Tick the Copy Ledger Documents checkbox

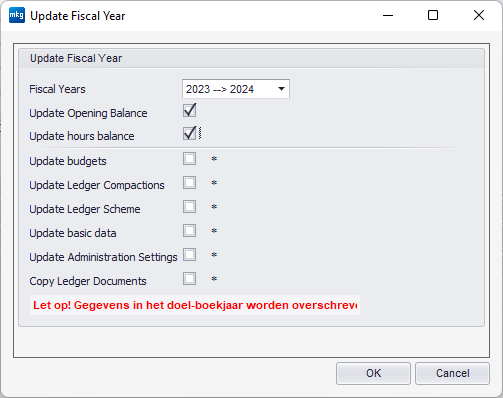coord(189,279)
